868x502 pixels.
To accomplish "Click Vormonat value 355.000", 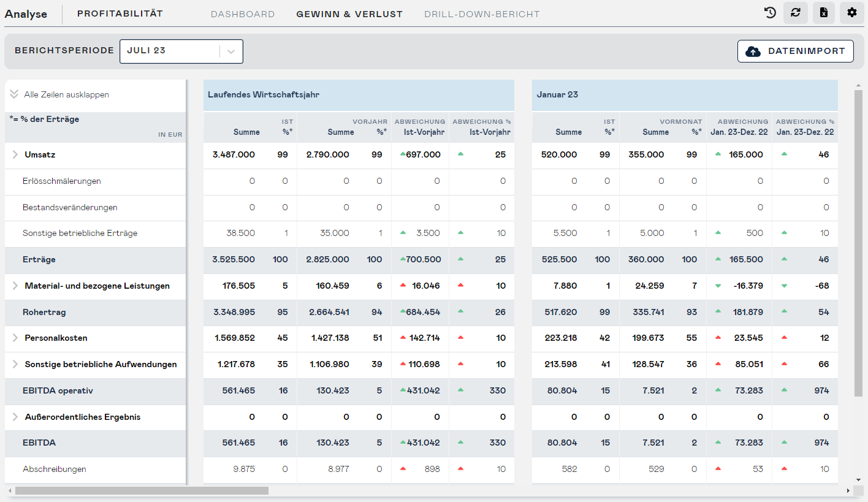I will [646, 154].
